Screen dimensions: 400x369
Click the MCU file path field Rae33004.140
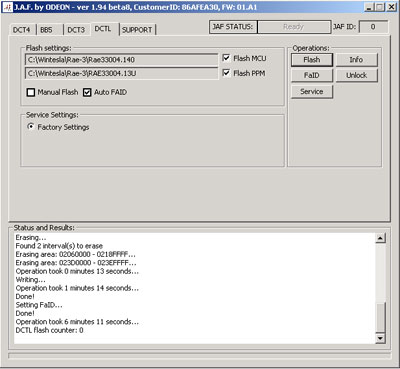coord(121,60)
